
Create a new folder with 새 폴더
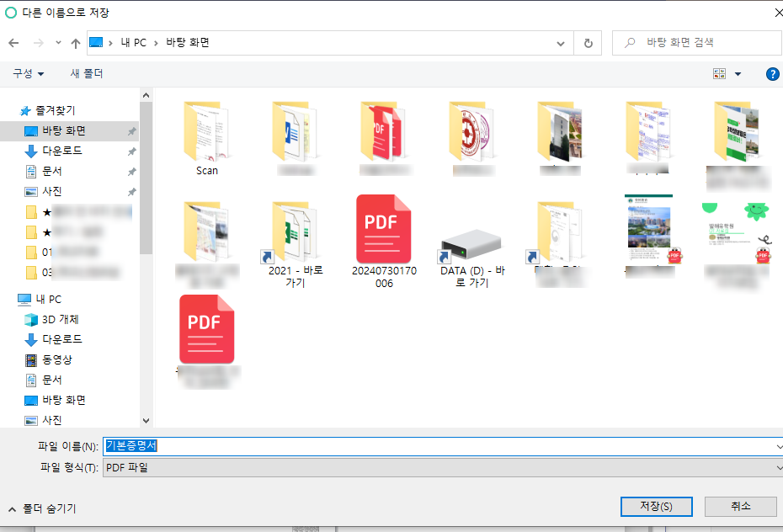click(x=87, y=74)
